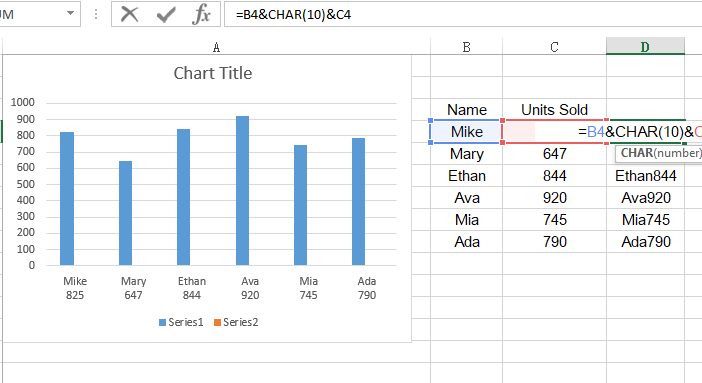702x383 pixels.
Task: Cancel the formula entry with X icon
Action: pyautogui.click(x=129, y=14)
